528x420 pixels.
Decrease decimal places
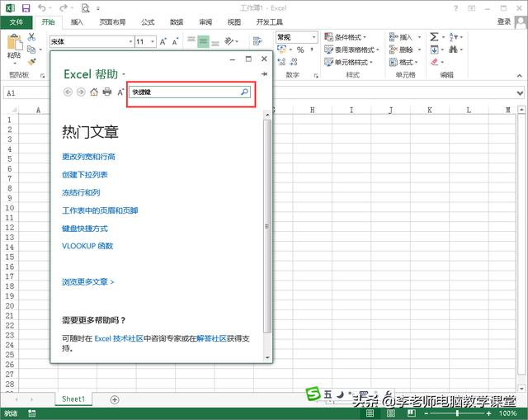click(294, 62)
